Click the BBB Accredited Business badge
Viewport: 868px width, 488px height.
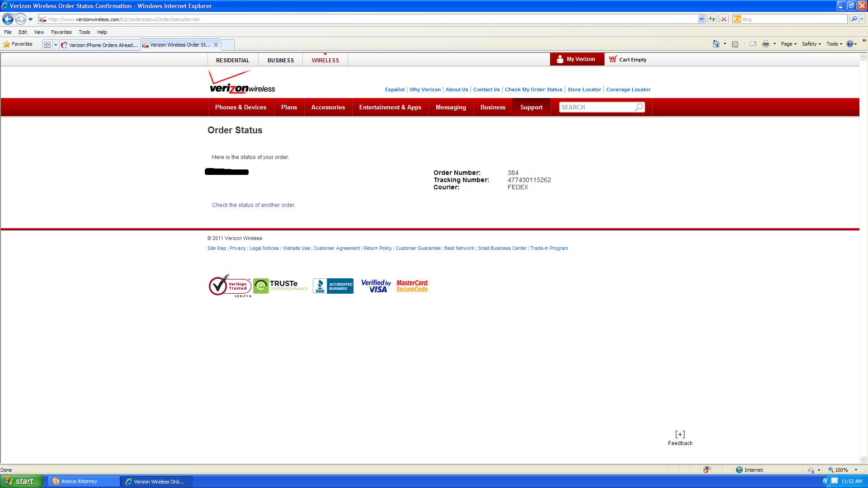[333, 286]
